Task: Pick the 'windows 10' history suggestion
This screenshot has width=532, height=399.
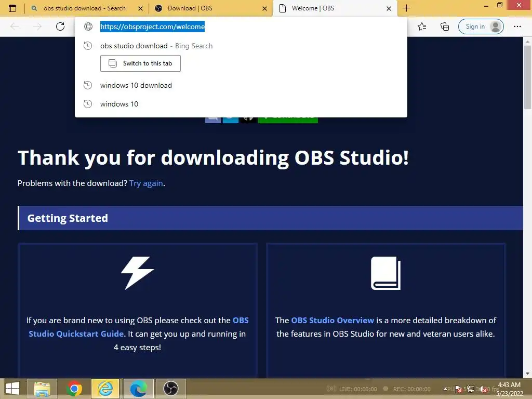Action: pos(241,104)
